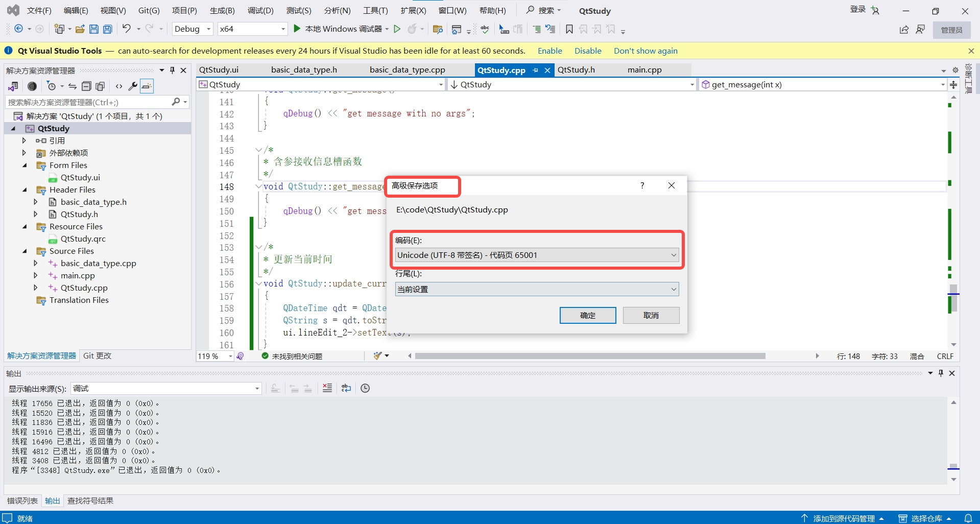
Task: Collapse the Form Files folder
Action: (25, 165)
